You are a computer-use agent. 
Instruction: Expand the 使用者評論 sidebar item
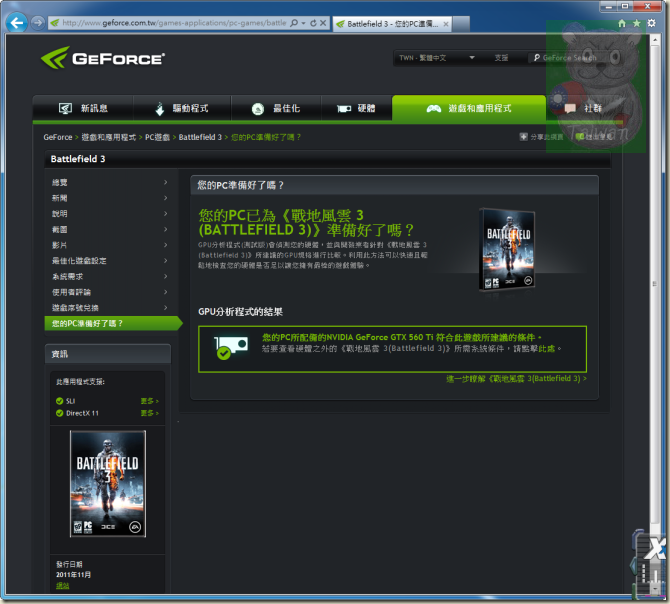[x=110, y=292]
